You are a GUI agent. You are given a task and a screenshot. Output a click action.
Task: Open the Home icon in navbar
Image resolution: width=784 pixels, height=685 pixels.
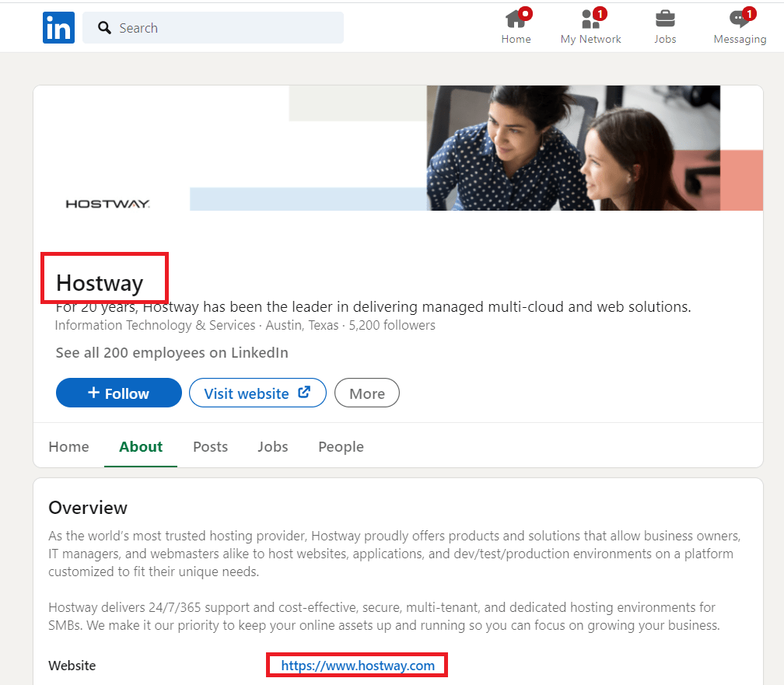tap(516, 27)
